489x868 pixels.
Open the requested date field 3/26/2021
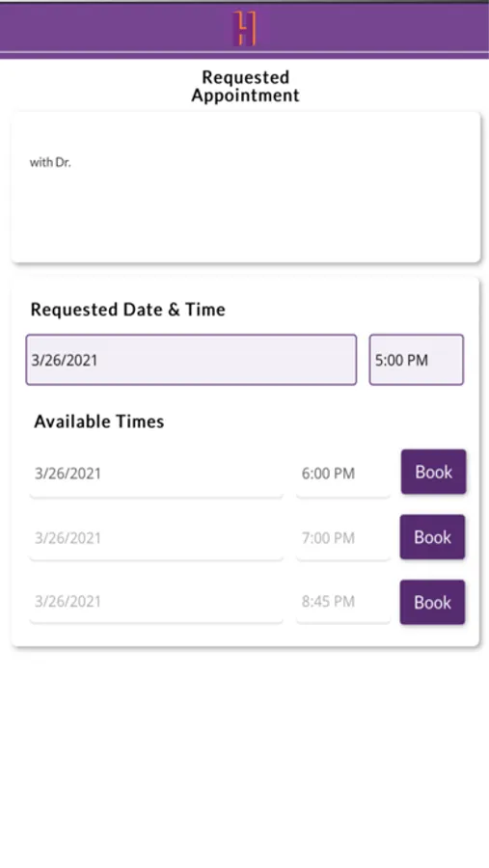point(191,360)
